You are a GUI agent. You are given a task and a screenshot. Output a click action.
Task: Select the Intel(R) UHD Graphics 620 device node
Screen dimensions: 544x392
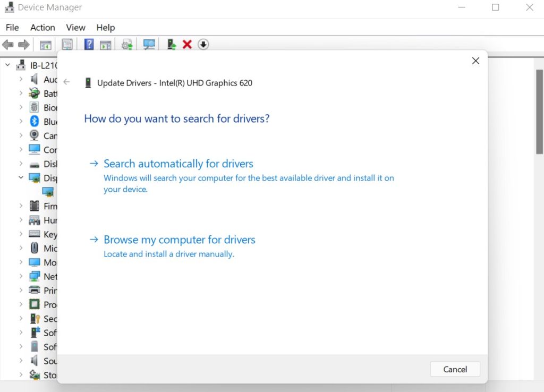coord(47,192)
